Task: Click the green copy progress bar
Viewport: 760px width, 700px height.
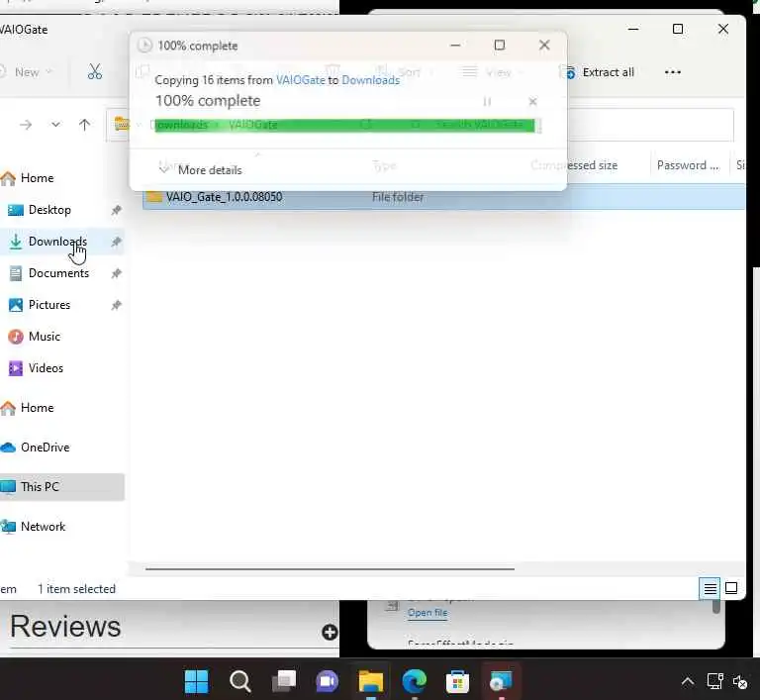Action: (344, 125)
